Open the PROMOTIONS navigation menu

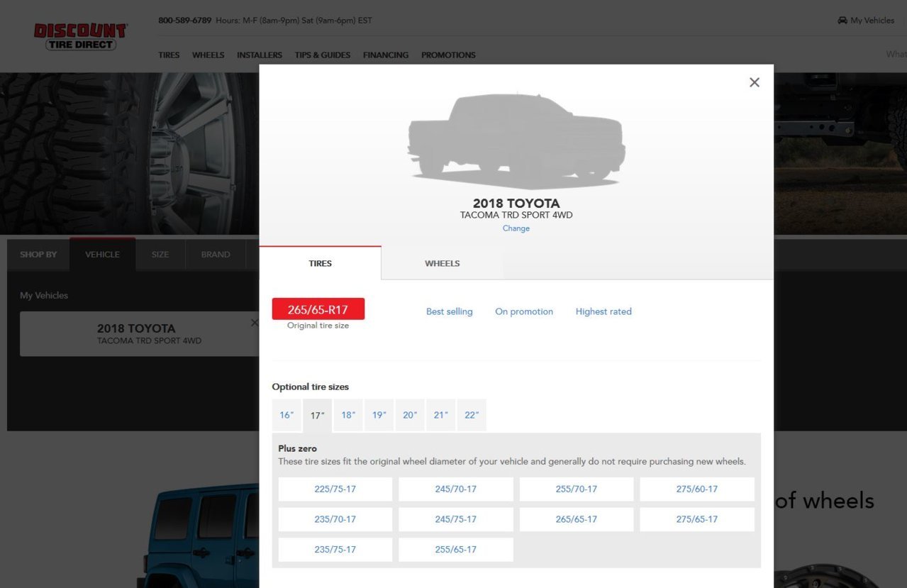click(448, 55)
